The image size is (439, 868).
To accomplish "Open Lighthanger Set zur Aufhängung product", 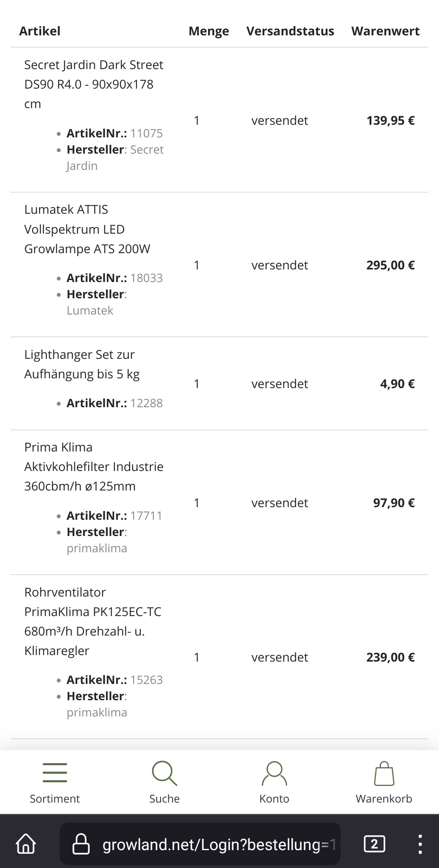I will (82, 364).
